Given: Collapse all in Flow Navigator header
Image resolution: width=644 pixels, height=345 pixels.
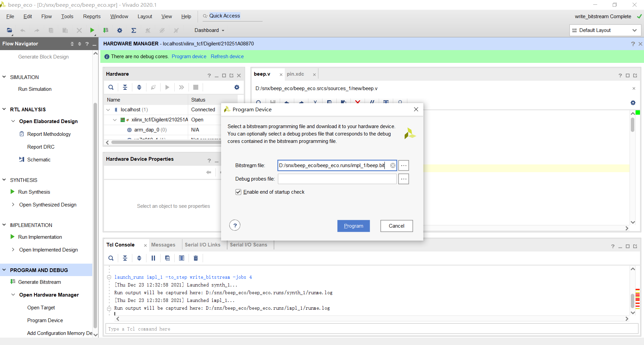Looking at the screenshot, I should click(72, 44).
